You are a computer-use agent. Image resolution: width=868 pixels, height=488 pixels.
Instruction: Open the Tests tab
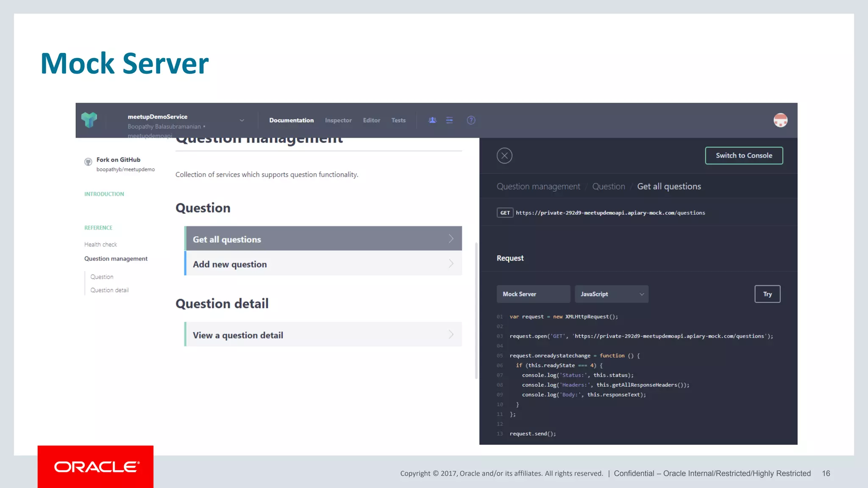point(398,120)
